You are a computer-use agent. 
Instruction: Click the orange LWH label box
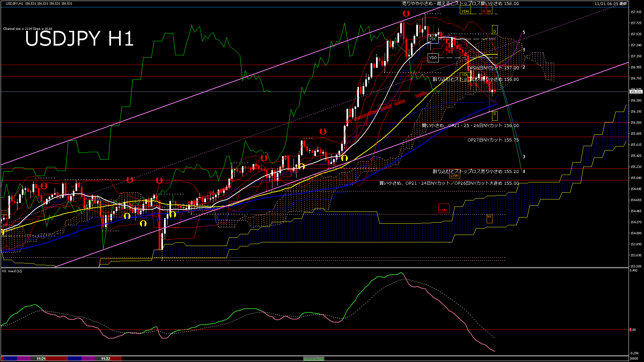454,176
